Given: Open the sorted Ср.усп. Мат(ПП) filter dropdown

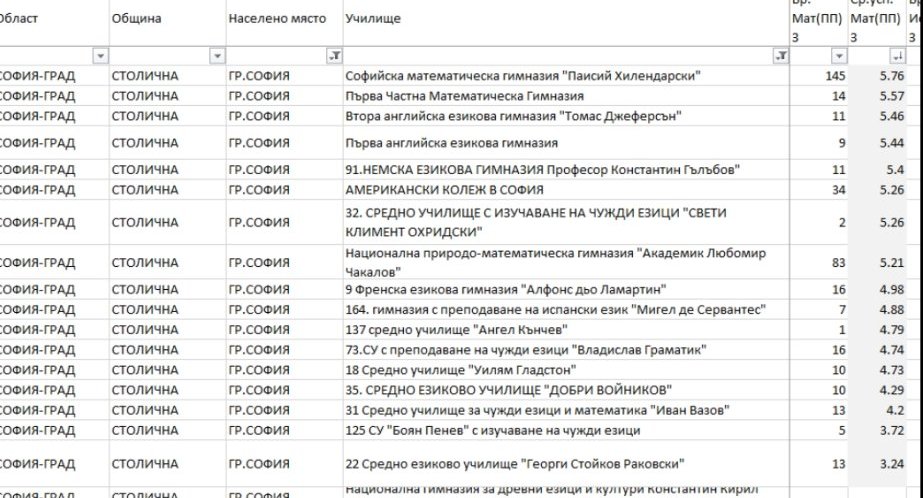Looking at the screenshot, I should (x=898, y=56).
